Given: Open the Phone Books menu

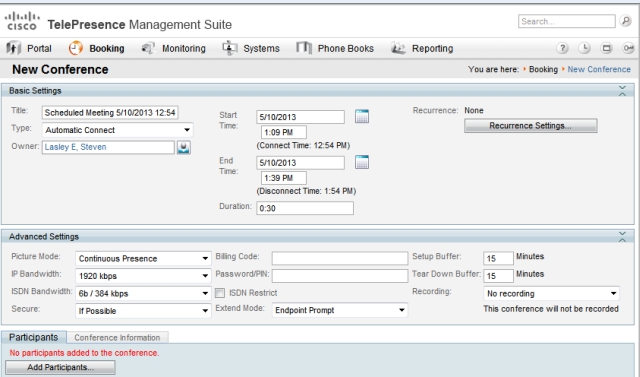Looking at the screenshot, I should 345,49.
